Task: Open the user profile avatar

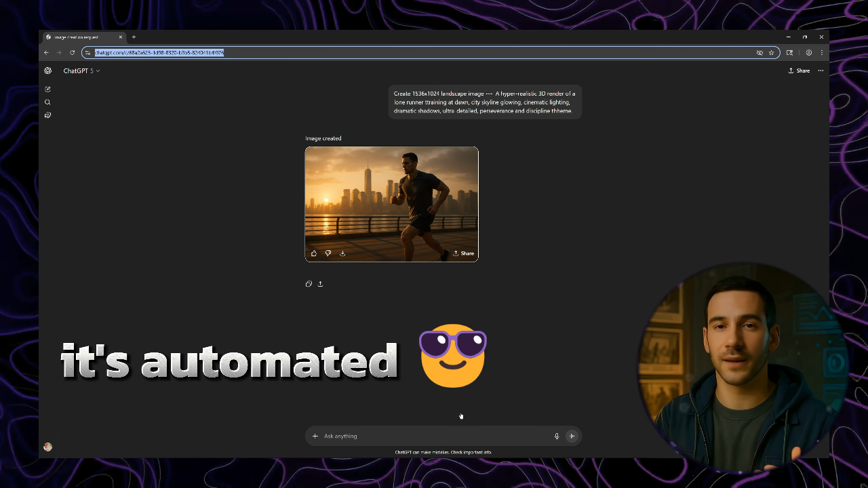Action: click(47, 447)
